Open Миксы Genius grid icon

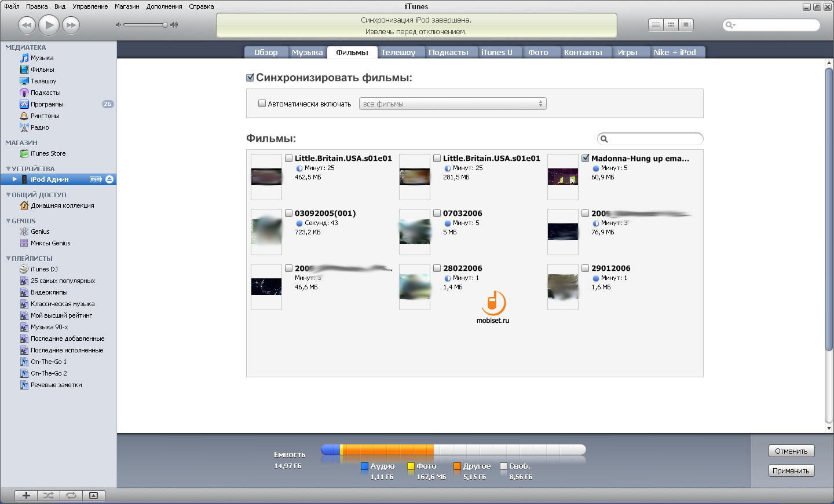(24, 243)
